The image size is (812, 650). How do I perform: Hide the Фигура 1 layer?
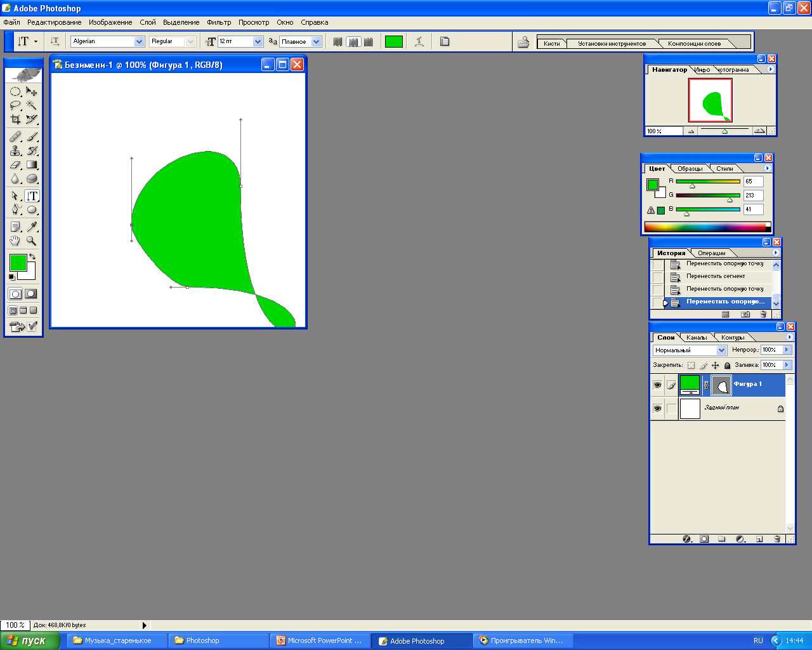pyautogui.click(x=657, y=385)
